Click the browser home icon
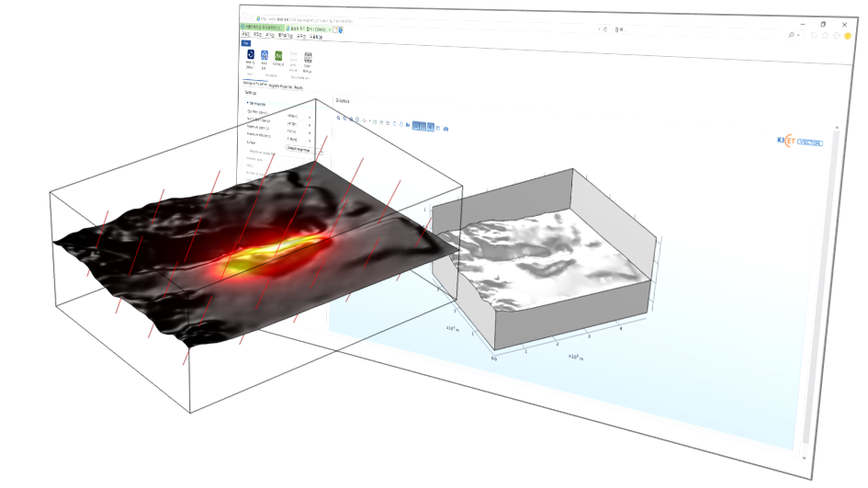Viewport: 868px width, 488px height. click(x=812, y=34)
